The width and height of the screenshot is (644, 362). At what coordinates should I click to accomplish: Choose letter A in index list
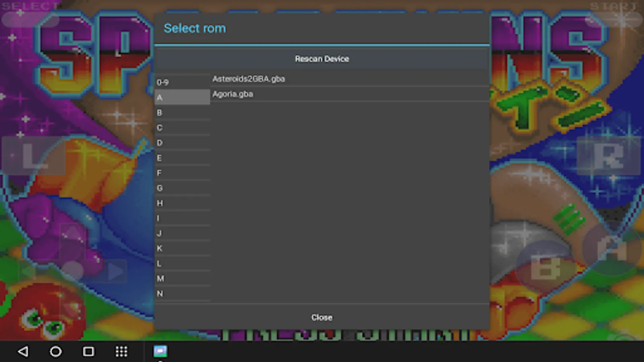click(x=182, y=97)
